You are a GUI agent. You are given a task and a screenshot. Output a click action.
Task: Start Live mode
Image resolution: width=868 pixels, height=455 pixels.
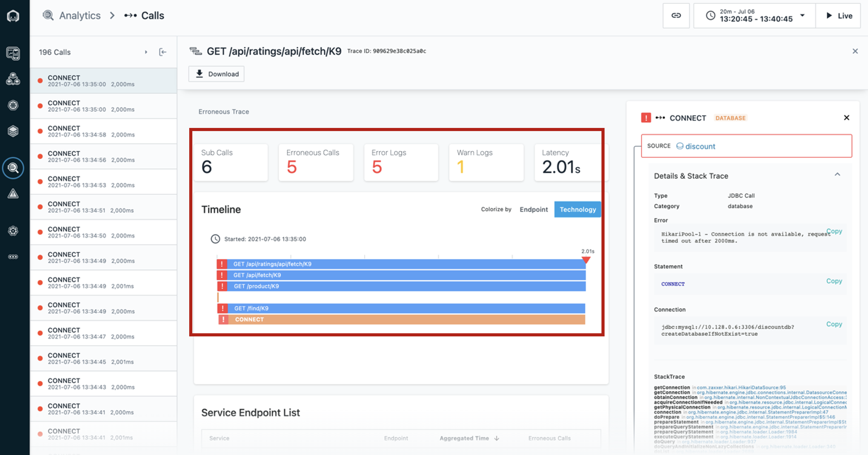click(x=838, y=16)
